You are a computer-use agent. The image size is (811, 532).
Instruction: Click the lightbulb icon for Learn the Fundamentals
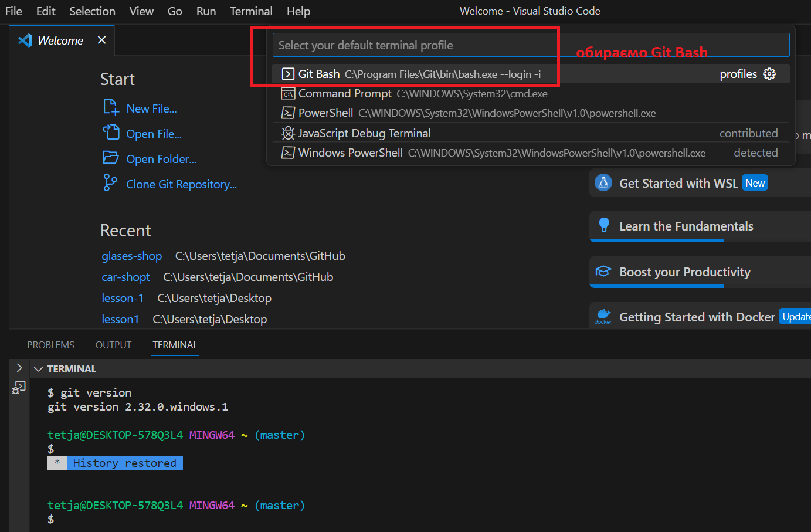tap(604, 225)
